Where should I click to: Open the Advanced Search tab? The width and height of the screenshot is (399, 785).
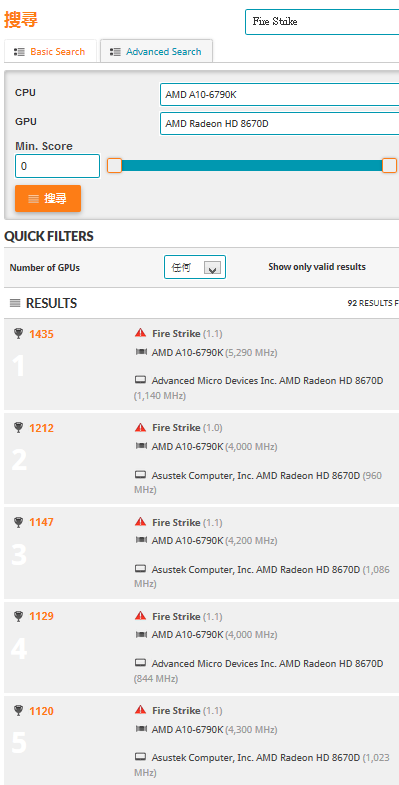[156, 52]
